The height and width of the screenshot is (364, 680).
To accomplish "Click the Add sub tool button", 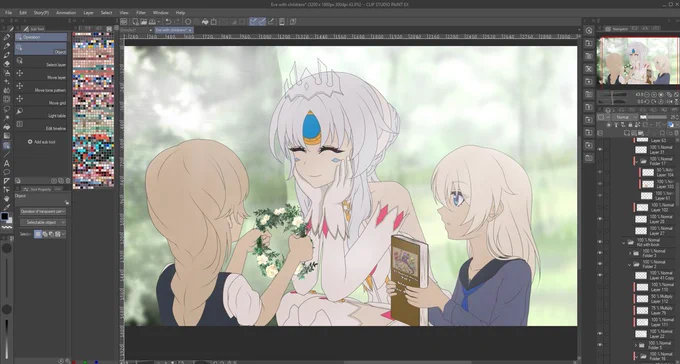I will (42, 142).
